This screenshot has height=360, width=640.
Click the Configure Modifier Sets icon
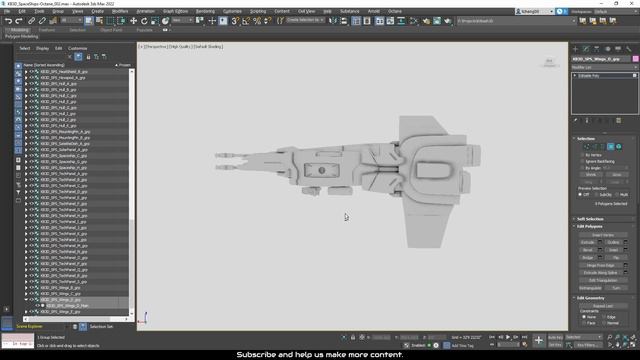(619, 121)
